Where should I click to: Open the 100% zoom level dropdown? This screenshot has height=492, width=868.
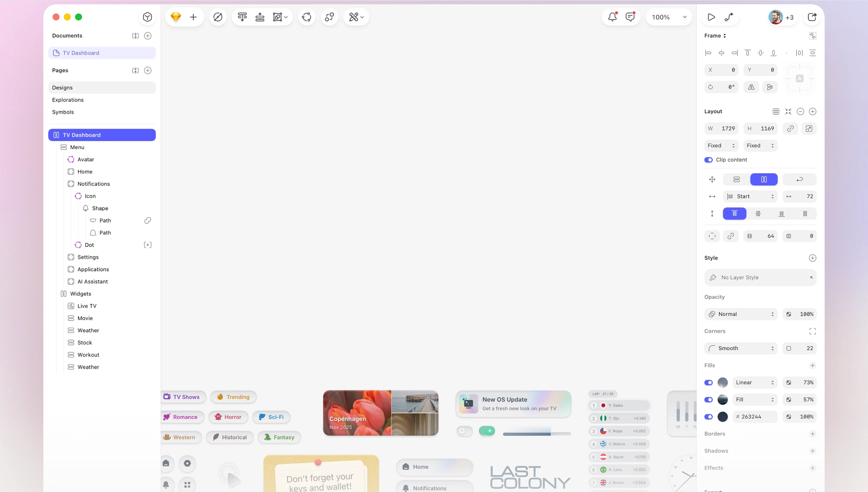(669, 17)
